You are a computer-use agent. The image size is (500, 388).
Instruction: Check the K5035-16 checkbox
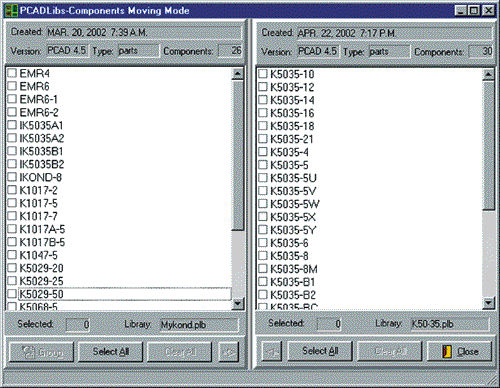tap(263, 113)
